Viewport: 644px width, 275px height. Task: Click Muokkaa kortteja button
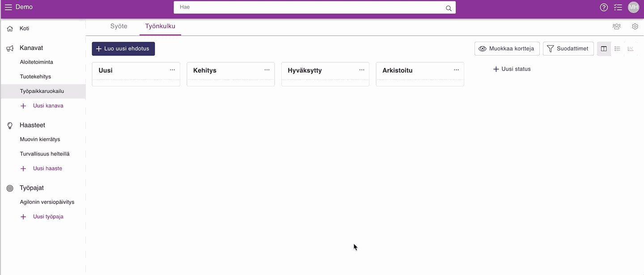tap(507, 49)
